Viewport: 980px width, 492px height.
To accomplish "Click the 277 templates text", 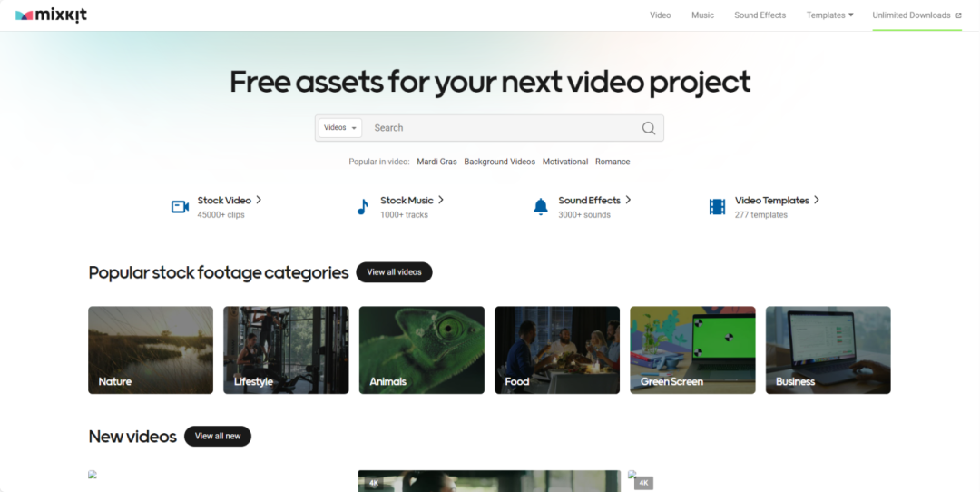I will (x=761, y=215).
